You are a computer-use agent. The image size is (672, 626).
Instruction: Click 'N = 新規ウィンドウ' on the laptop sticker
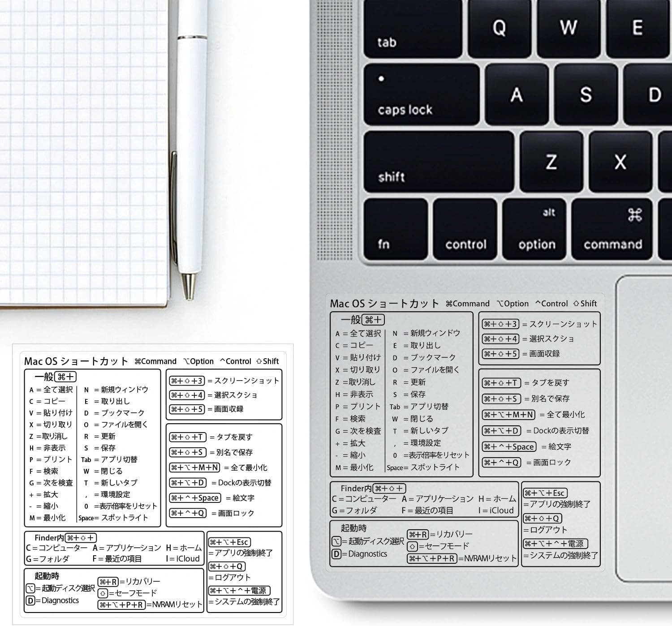click(x=426, y=333)
